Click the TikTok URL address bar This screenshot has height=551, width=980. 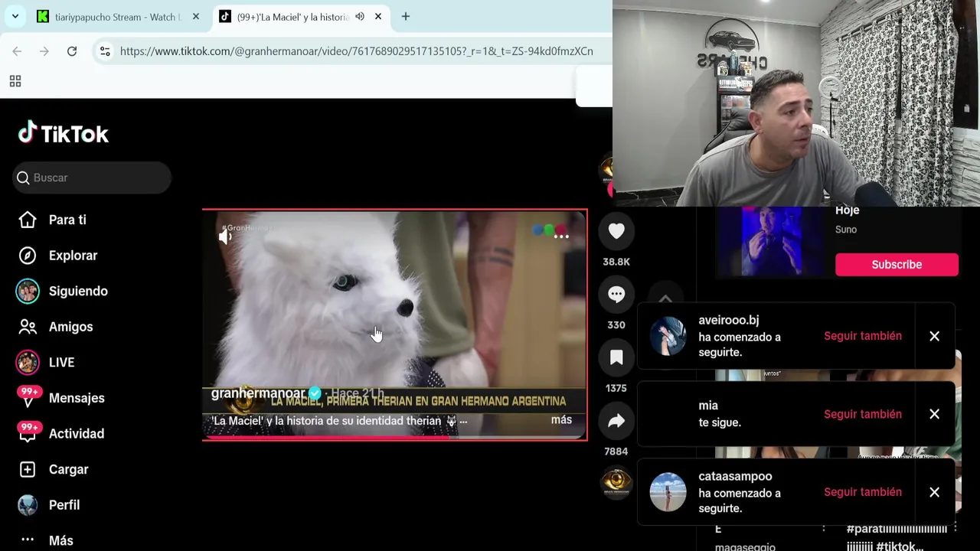(x=357, y=51)
